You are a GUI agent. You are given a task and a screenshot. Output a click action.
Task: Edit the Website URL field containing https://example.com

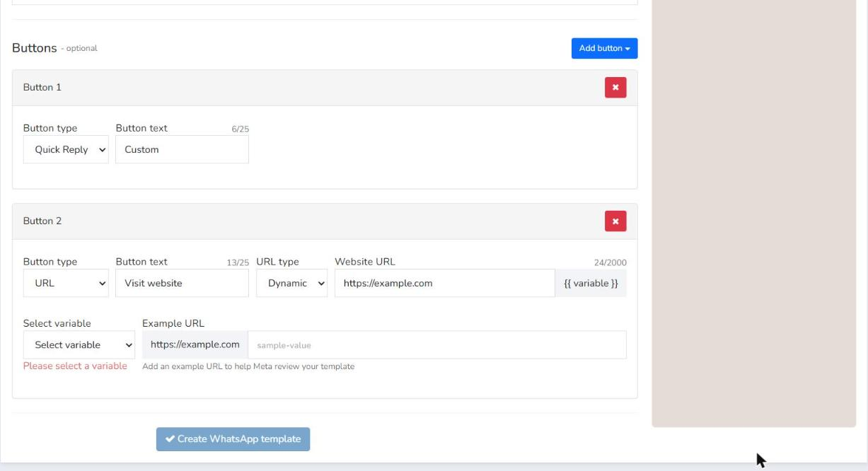pos(444,283)
